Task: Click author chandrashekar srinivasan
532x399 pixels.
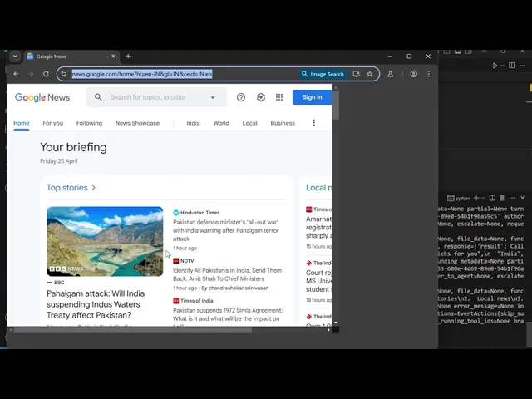Action: pos(239,288)
